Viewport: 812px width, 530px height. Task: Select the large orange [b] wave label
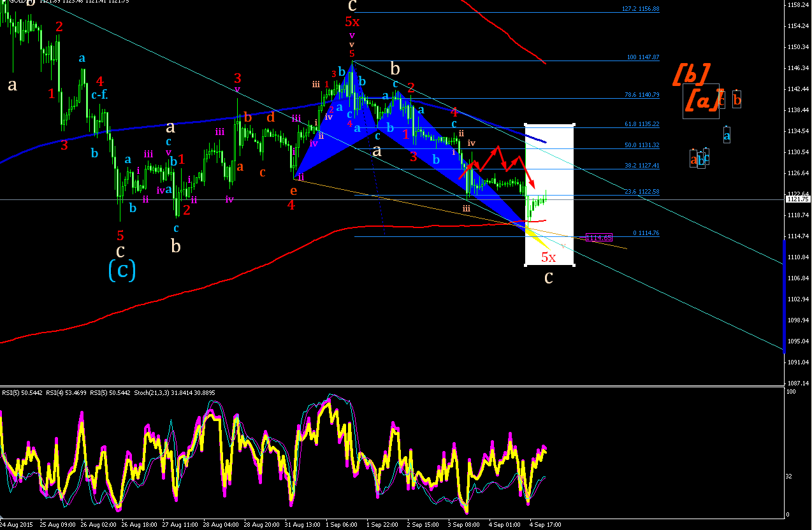point(691,75)
